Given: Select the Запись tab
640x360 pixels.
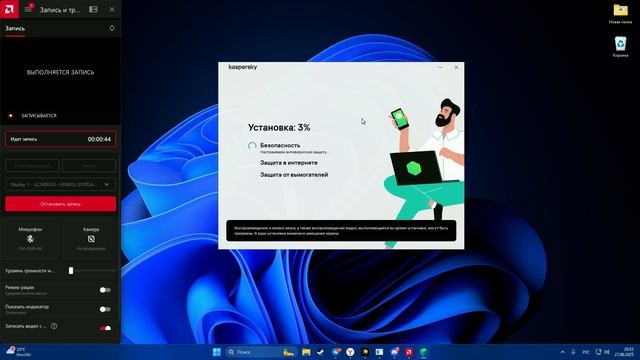Looking at the screenshot, I should tap(15, 29).
